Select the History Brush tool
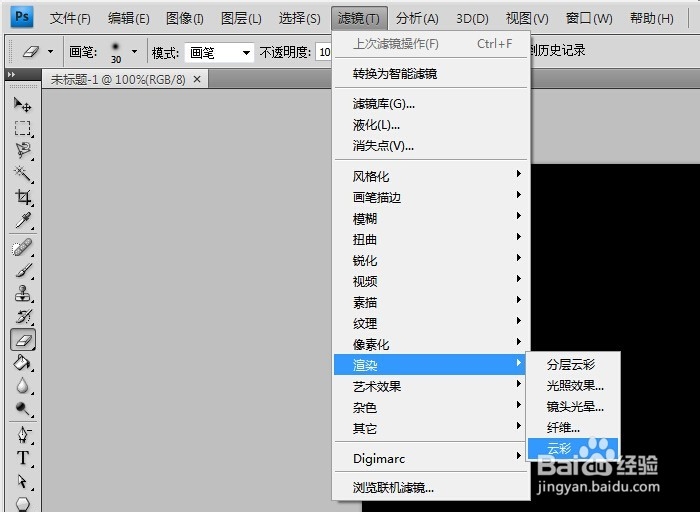Viewport: 700px width, 512px height. pos(22,316)
